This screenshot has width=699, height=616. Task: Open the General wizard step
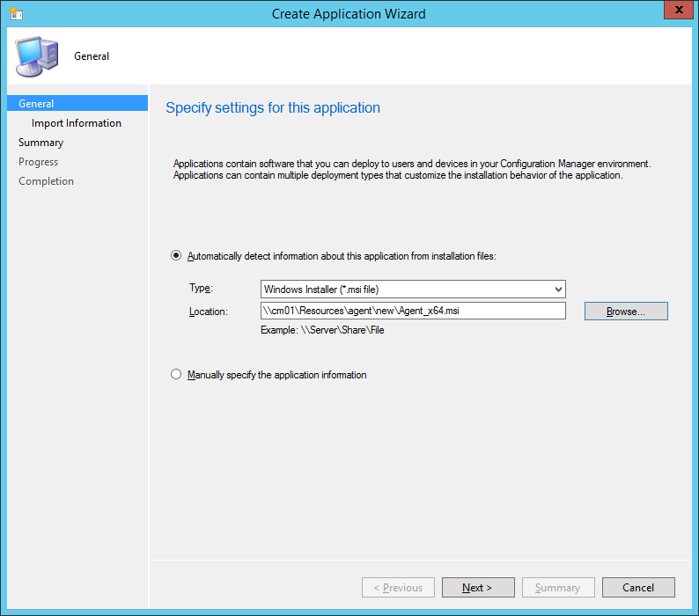pos(36,104)
